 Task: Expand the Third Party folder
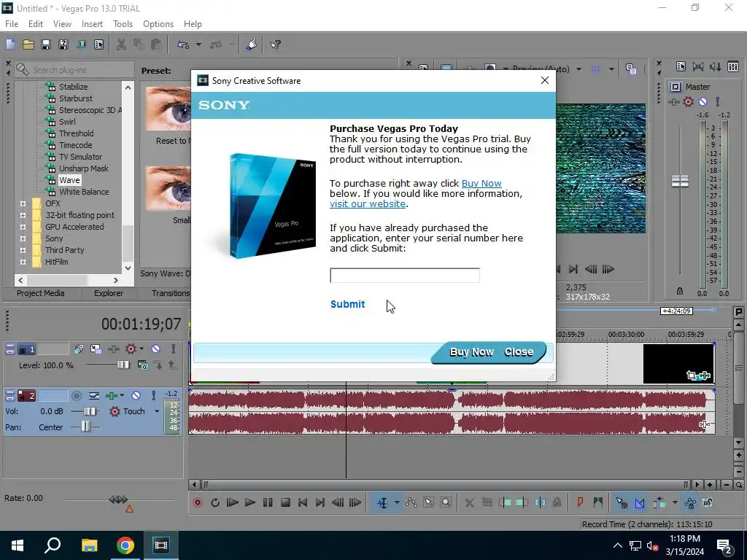[x=23, y=250]
